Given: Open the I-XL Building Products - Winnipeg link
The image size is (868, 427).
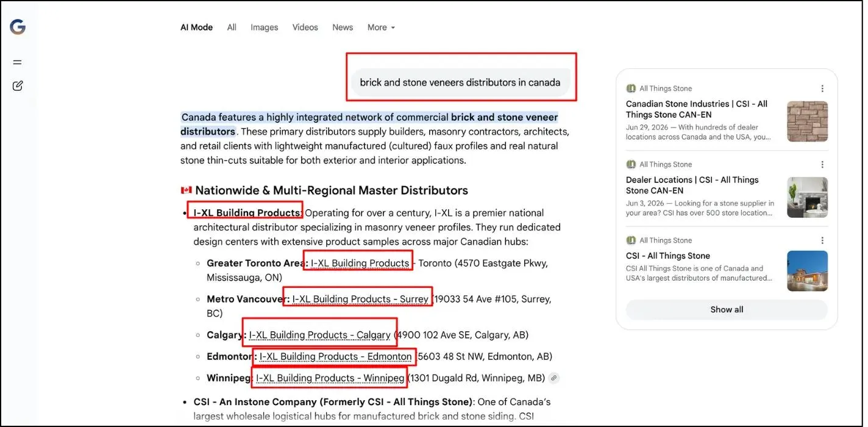Looking at the screenshot, I should 330,378.
